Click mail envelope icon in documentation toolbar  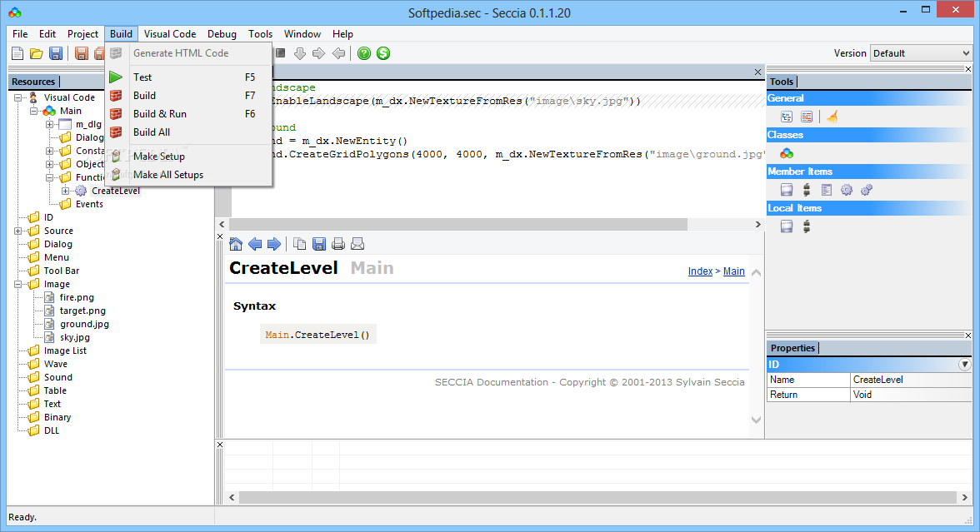pyautogui.click(x=357, y=244)
